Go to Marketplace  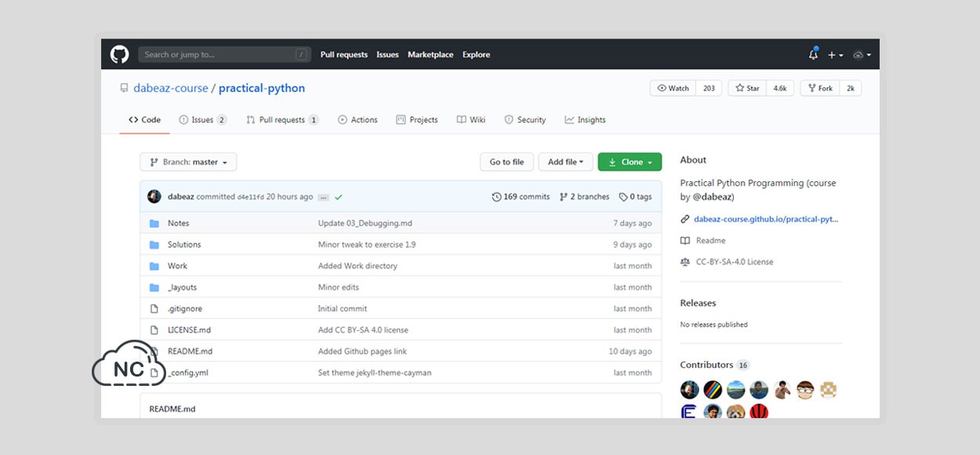(430, 55)
